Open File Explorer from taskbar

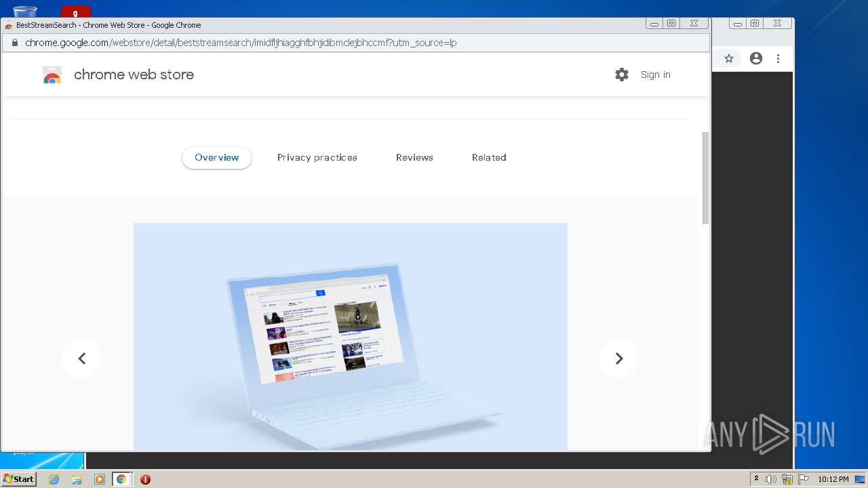77,479
